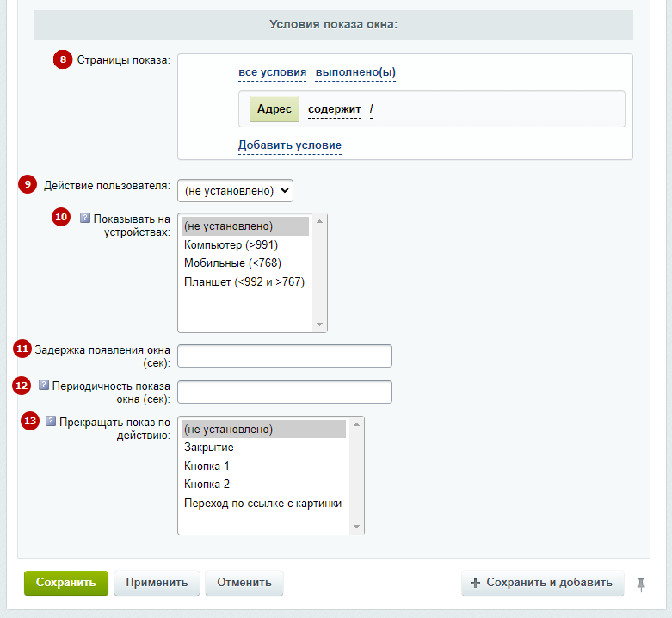Click up arrow of stop-action list scrollbar
Image resolution: width=672 pixels, height=618 pixels.
click(356, 424)
